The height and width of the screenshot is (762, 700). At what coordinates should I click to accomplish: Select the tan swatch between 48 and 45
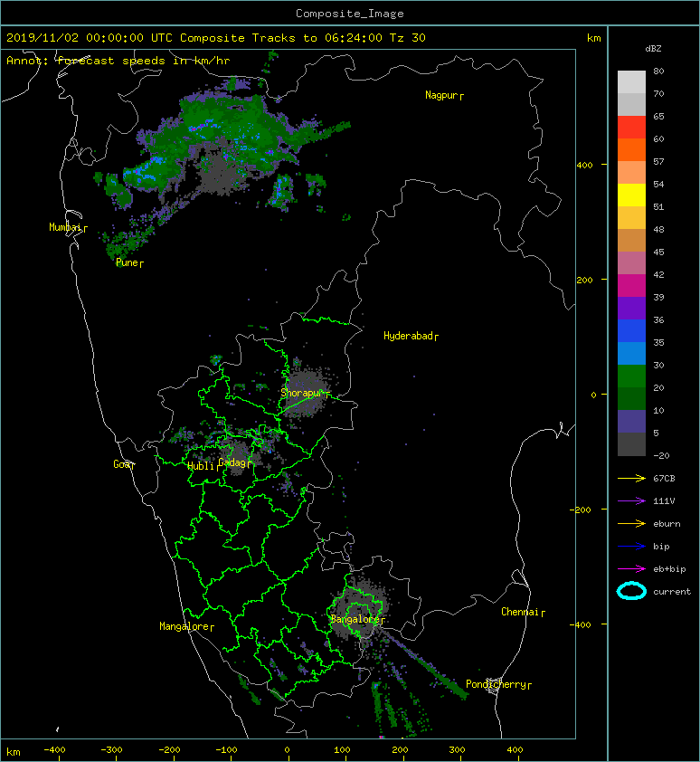pos(631,240)
